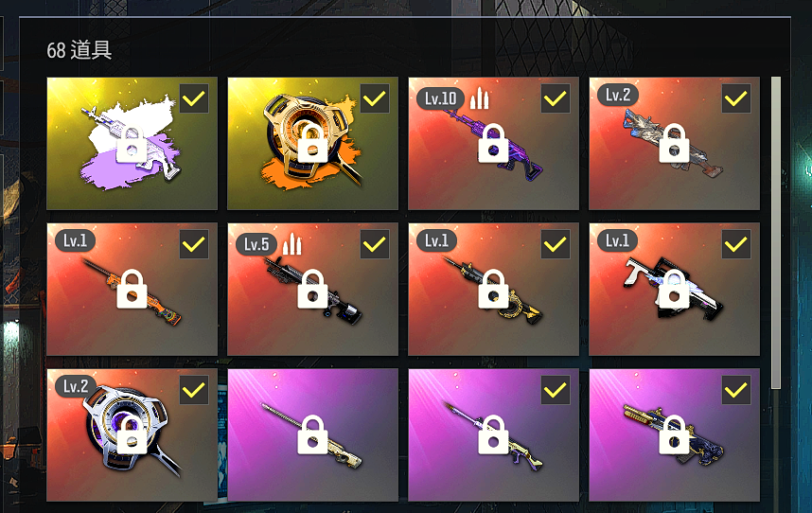Viewport: 812px width, 513px height.
Task: Click the items list vertical scrollbar
Action: pos(775,233)
